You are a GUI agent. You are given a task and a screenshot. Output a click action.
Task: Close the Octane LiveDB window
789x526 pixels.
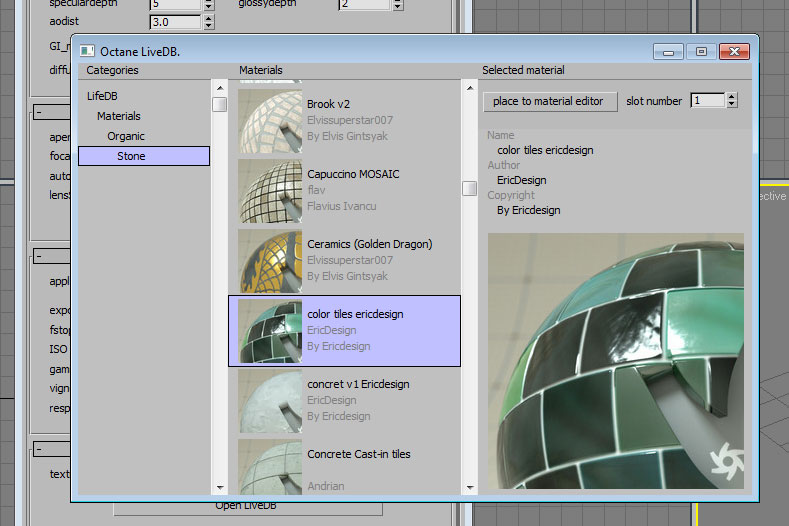tap(734, 51)
